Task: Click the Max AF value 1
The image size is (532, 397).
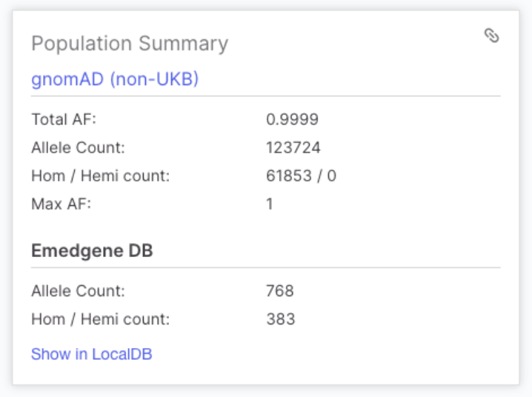Action: tap(270, 204)
